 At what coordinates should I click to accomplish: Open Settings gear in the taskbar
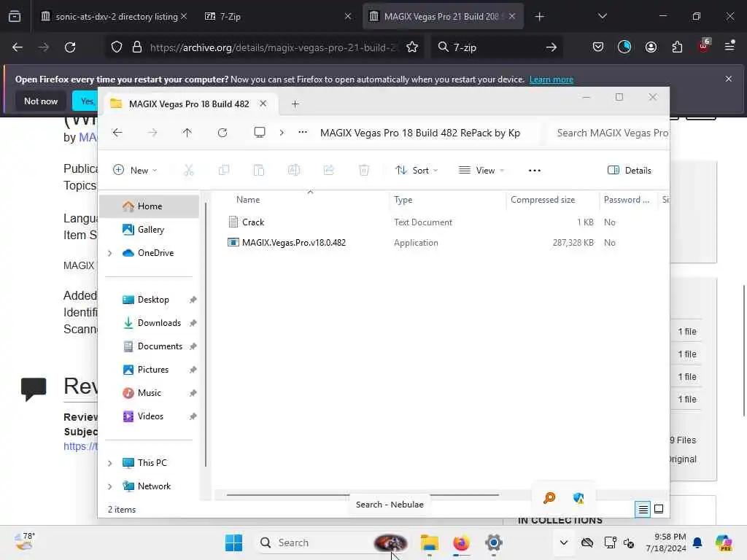coord(494,542)
